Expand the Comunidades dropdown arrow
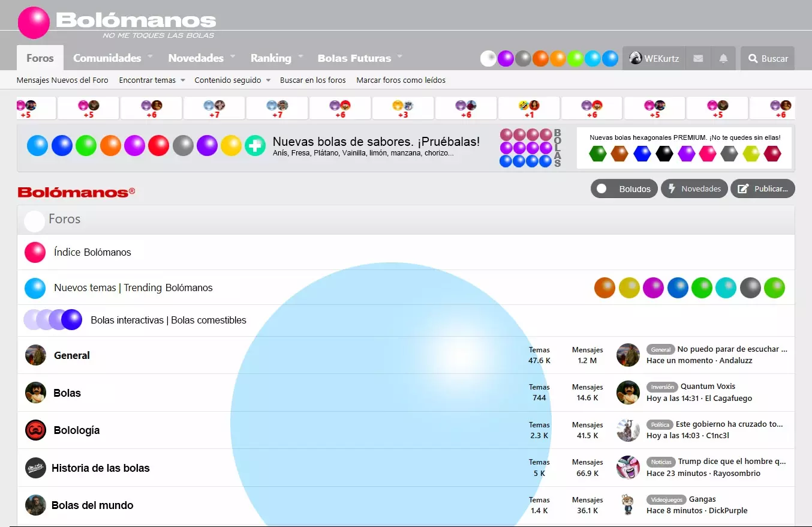 (150, 56)
